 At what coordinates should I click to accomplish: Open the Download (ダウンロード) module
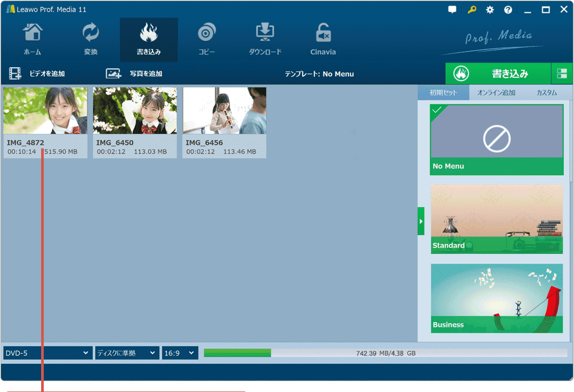point(265,39)
